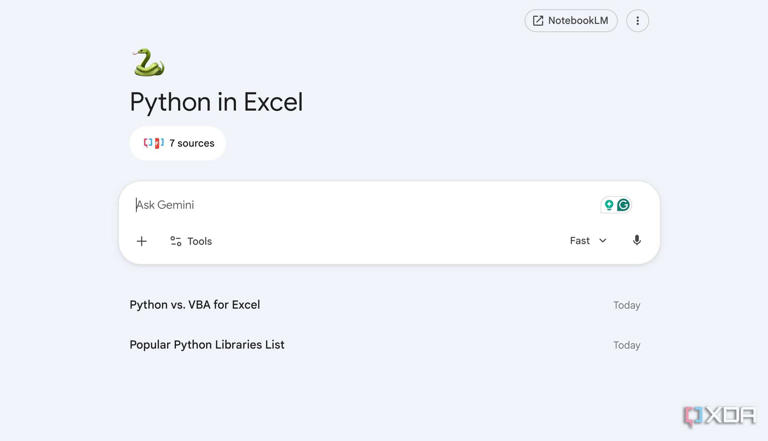Click the Tools sliders icon
This screenshot has width=768, height=441.
click(x=176, y=241)
